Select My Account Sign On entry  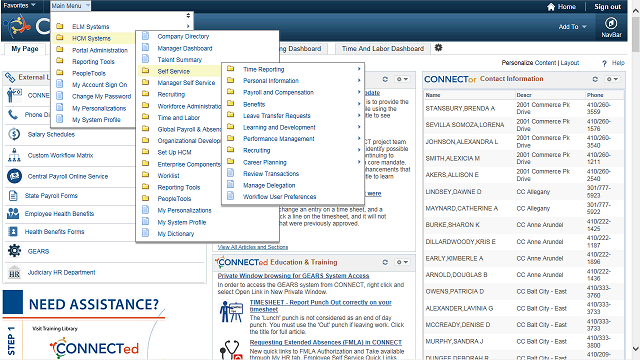(x=100, y=85)
